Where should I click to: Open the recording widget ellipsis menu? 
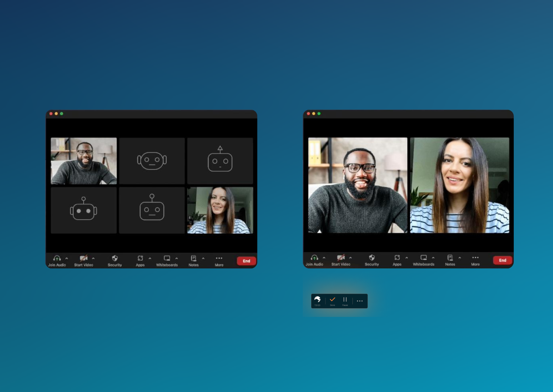359,300
